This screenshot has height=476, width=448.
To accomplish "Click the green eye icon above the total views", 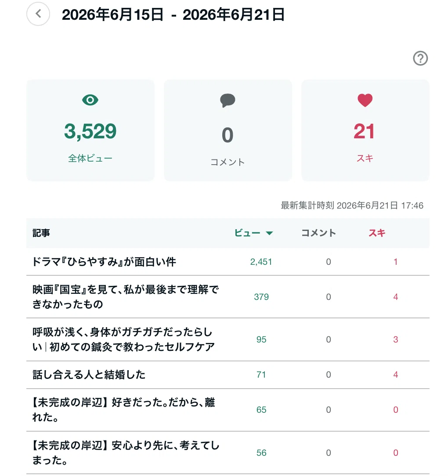I will (90, 100).
